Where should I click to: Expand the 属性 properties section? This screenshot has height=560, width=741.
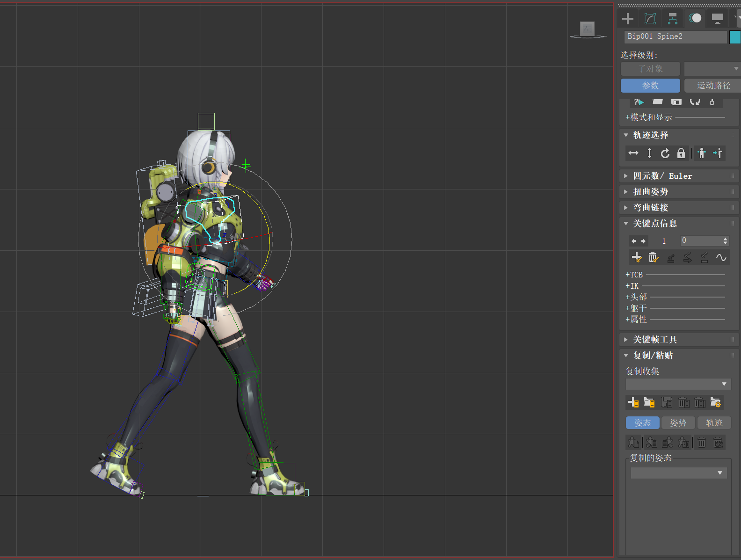636,320
